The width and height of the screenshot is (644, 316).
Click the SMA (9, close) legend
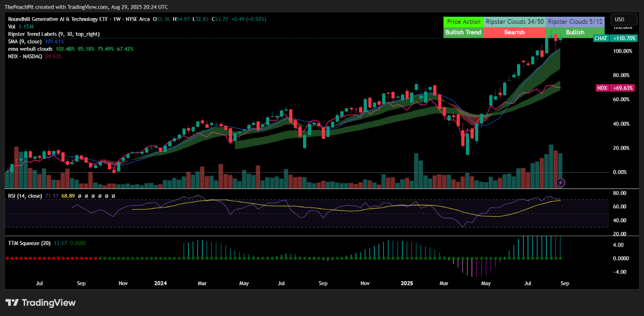[25, 41]
